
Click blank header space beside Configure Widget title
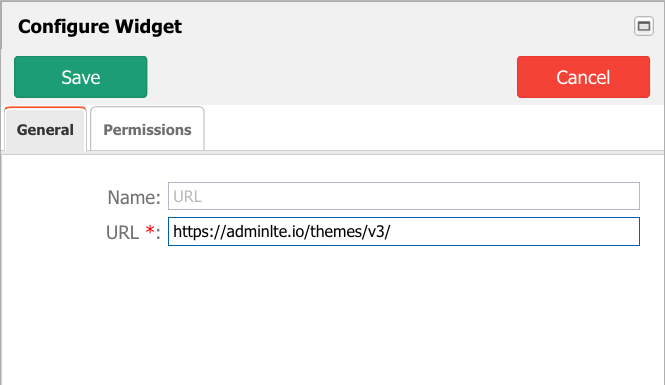[x=407, y=26]
